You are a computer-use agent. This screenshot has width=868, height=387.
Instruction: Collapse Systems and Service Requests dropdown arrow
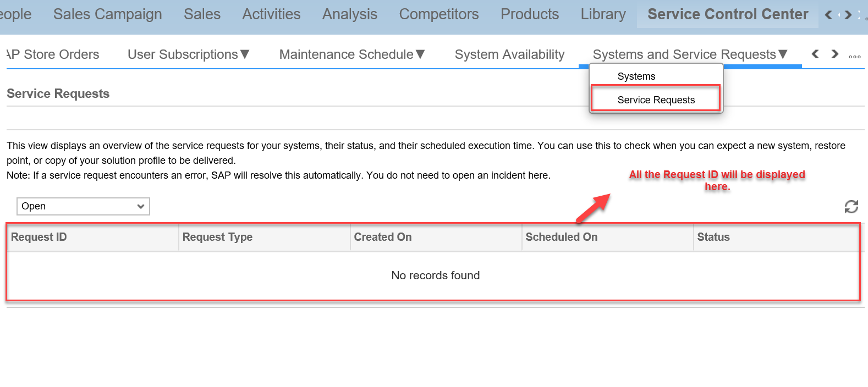[783, 54]
